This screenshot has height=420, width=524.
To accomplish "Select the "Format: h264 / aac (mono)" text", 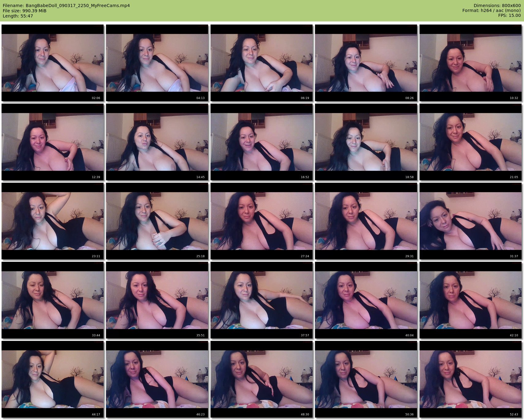I will tap(492, 10).
